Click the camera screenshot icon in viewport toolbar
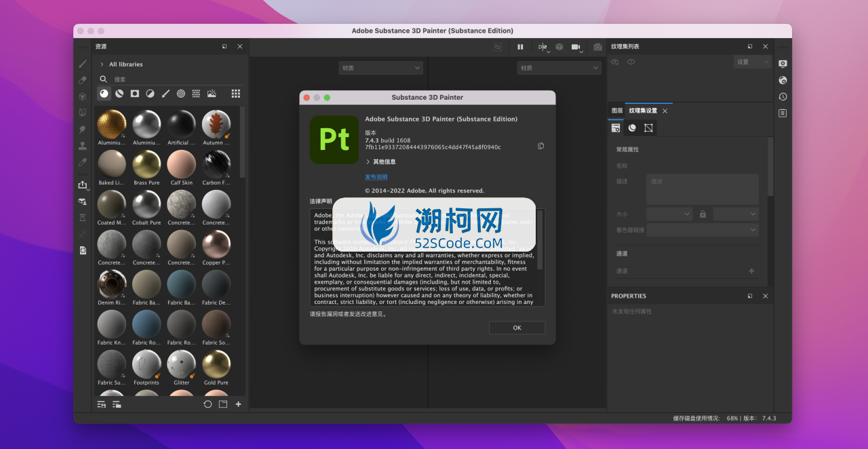Screen dimensions: 868x449 597,47
